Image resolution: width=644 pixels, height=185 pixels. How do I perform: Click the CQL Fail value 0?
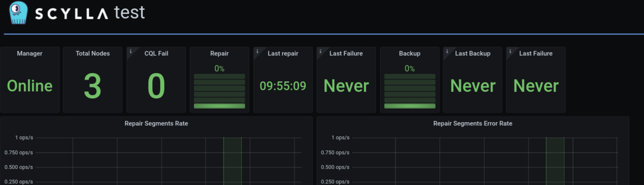click(x=156, y=86)
